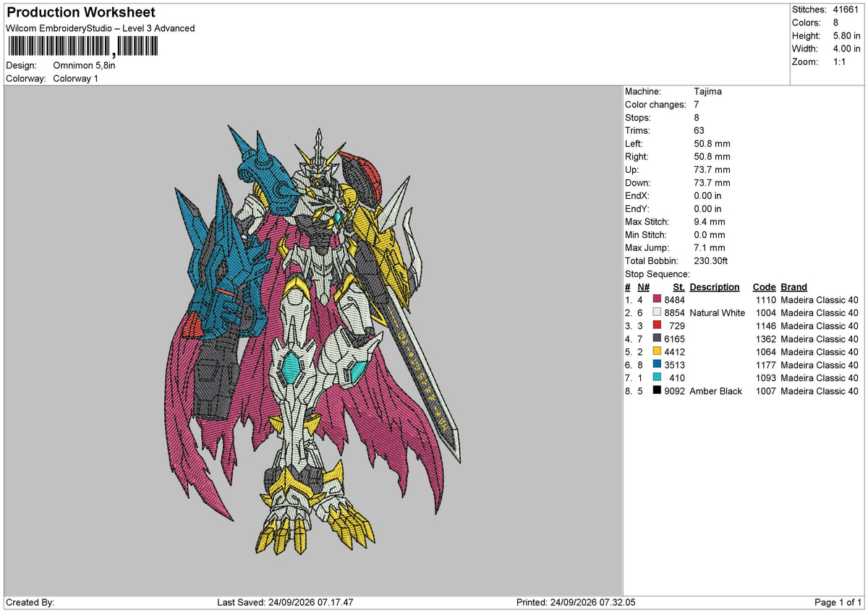Click the 'Natural White' description
Image resolution: width=868 pixels, height=613 pixels.
click(718, 312)
